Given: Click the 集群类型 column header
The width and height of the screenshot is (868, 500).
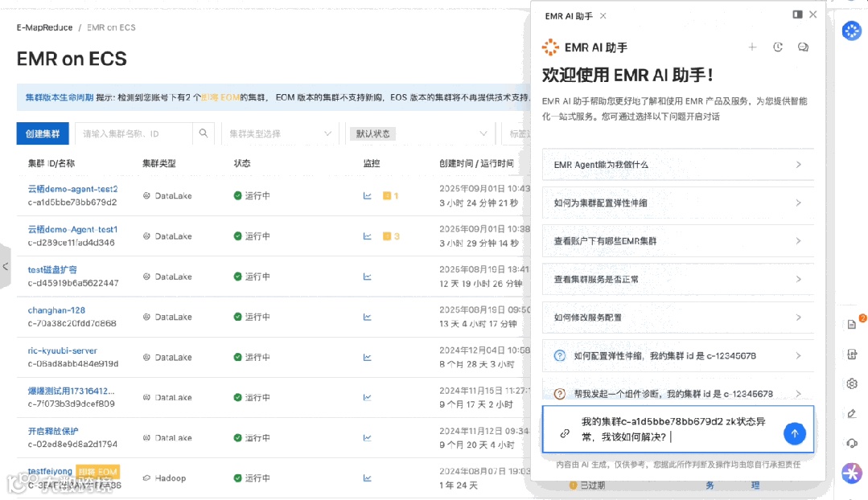Looking at the screenshot, I should pos(158,163).
